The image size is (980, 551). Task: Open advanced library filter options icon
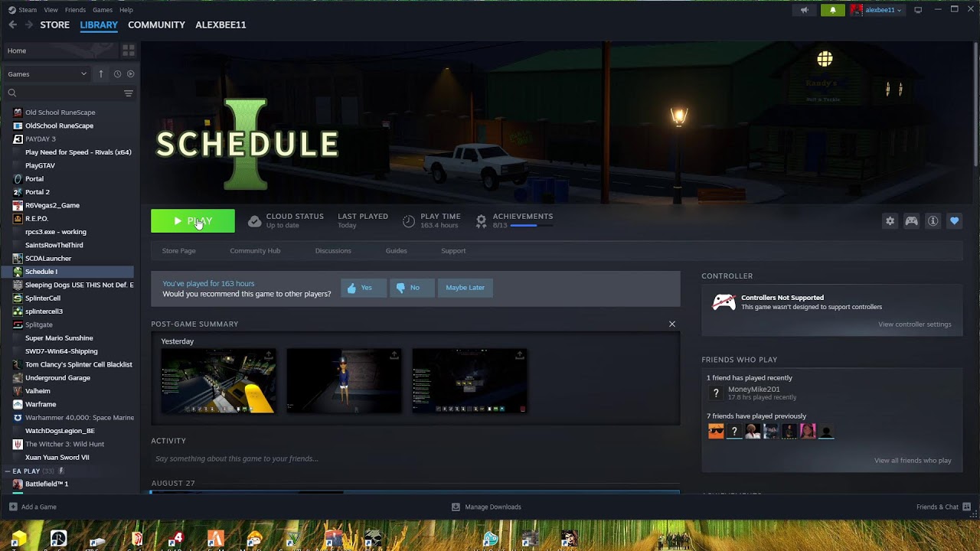(x=129, y=93)
